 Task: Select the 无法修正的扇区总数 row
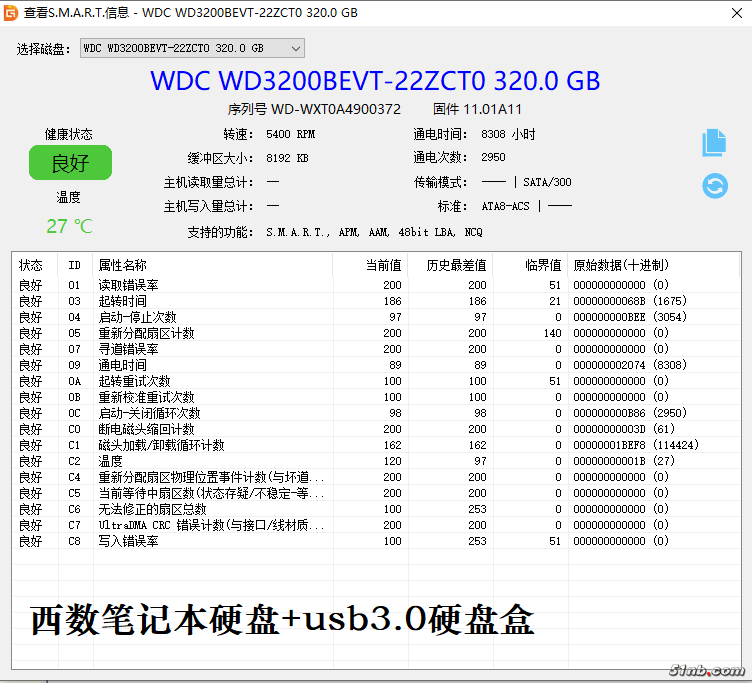376,509
